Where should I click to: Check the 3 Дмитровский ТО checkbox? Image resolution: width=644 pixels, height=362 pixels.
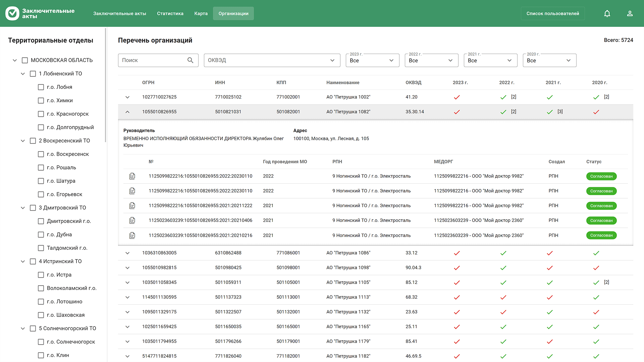(33, 208)
